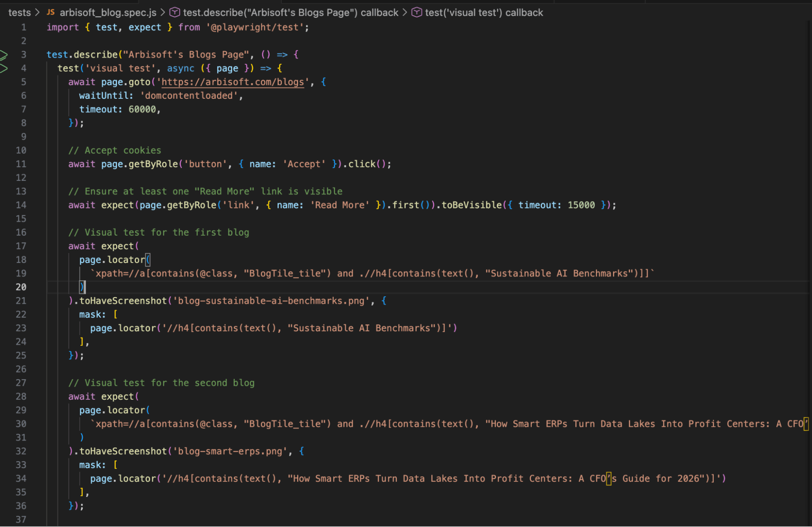The width and height of the screenshot is (812, 527).
Task: Follow the https://arbisoft.com/blogs link
Action: (233, 82)
